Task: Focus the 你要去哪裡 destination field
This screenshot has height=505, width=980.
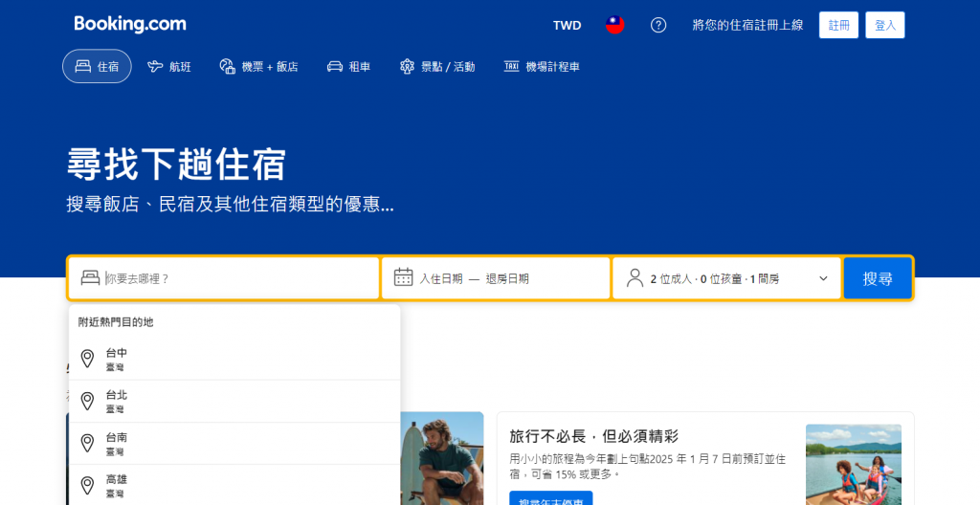Action: click(x=224, y=278)
